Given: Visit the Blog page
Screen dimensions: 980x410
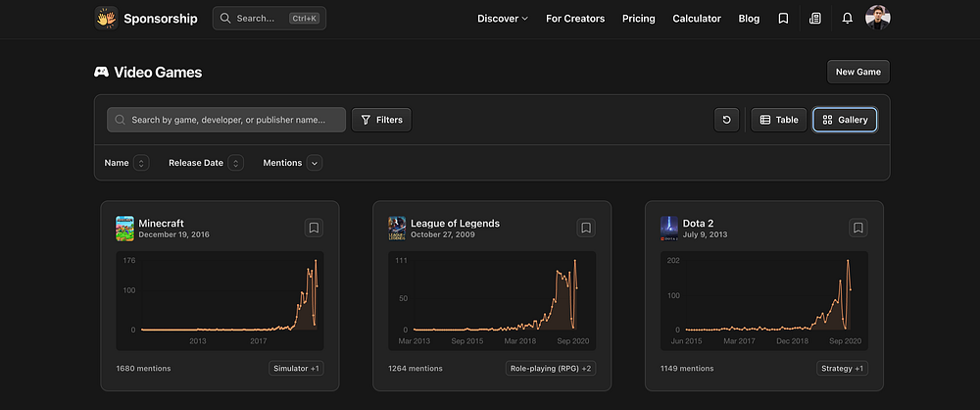Looking at the screenshot, I should (749, 19).
